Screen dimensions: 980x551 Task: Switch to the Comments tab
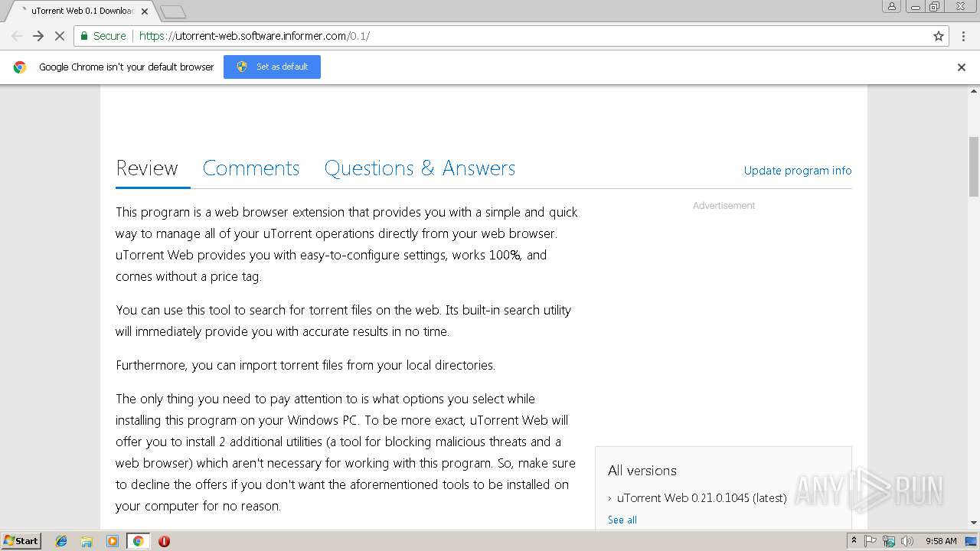point(251,168)
